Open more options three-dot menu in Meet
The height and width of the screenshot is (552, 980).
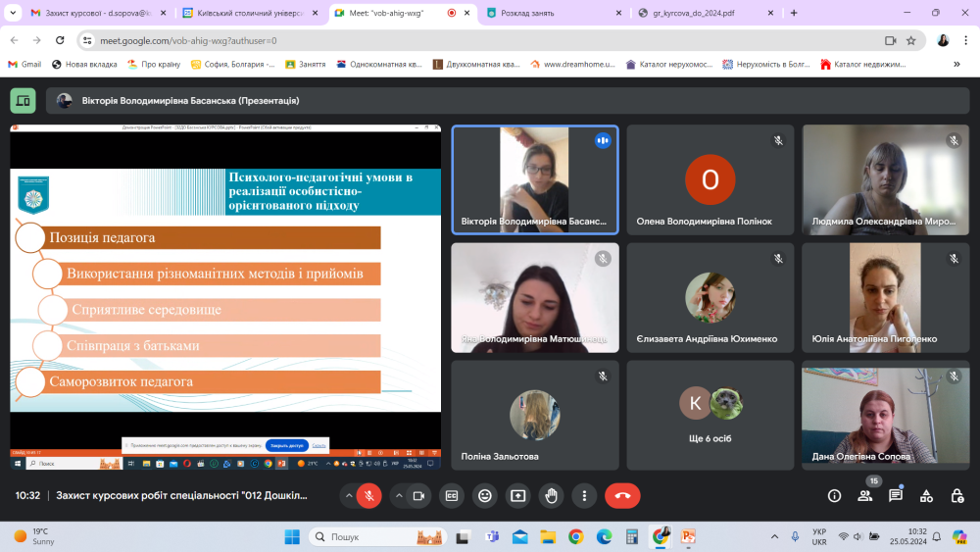coord(584,496)
